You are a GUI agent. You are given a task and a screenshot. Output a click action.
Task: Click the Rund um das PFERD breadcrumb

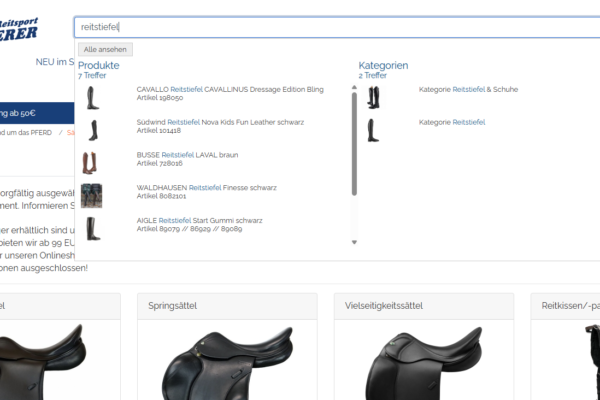(26, 133)
